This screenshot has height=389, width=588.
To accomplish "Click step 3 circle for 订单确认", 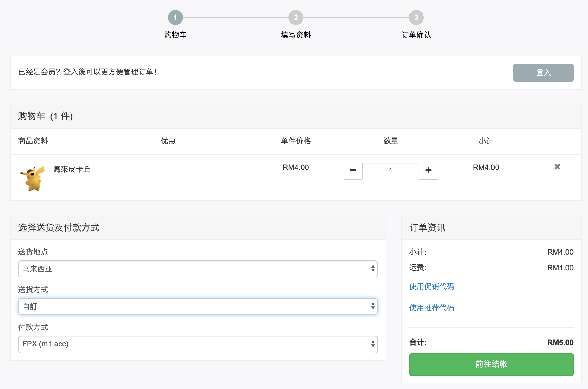I will coord(416,18).
